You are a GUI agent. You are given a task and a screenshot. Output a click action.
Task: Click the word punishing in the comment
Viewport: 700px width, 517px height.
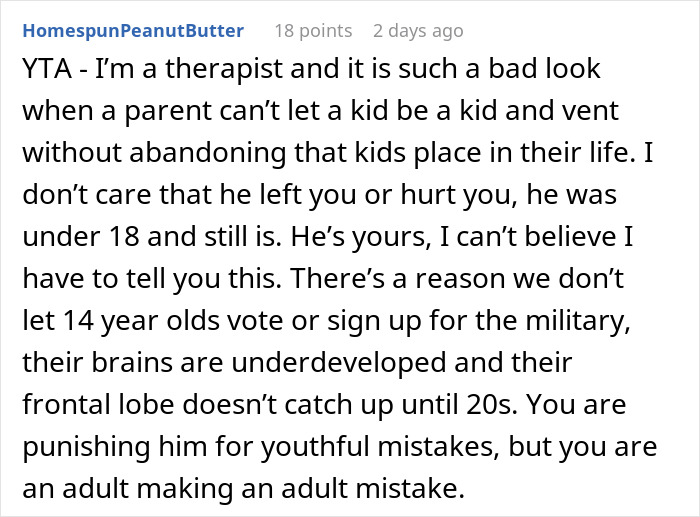(x=86, y=446)
